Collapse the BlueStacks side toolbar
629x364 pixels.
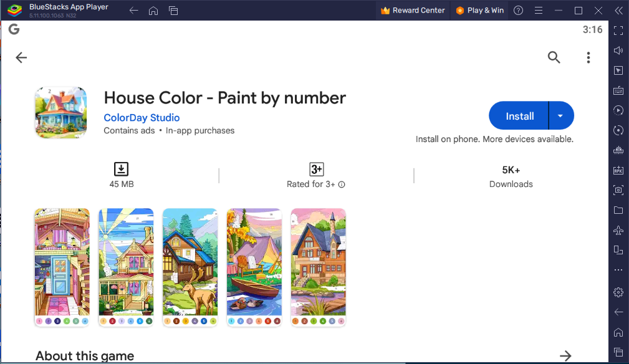tap(618, 11)
